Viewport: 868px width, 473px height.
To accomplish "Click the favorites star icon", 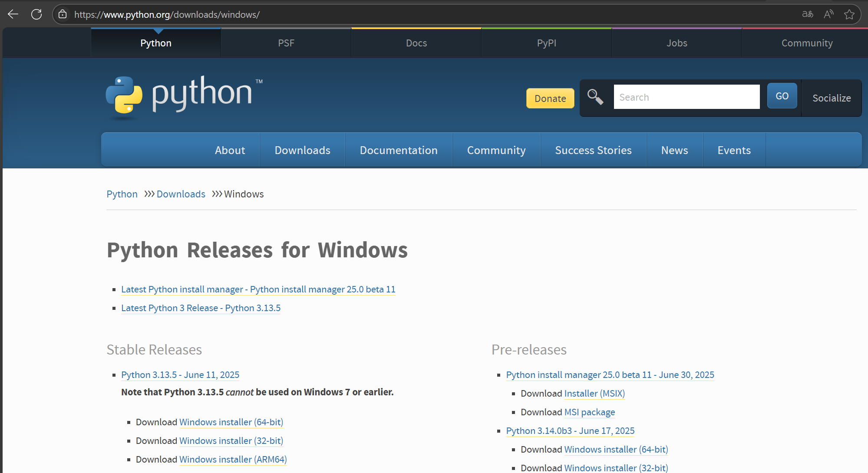I will [x=849, y=14].
